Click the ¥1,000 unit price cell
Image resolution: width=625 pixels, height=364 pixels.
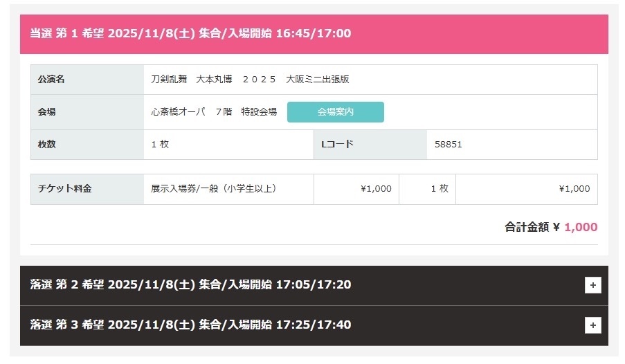(x=376, y=189)
